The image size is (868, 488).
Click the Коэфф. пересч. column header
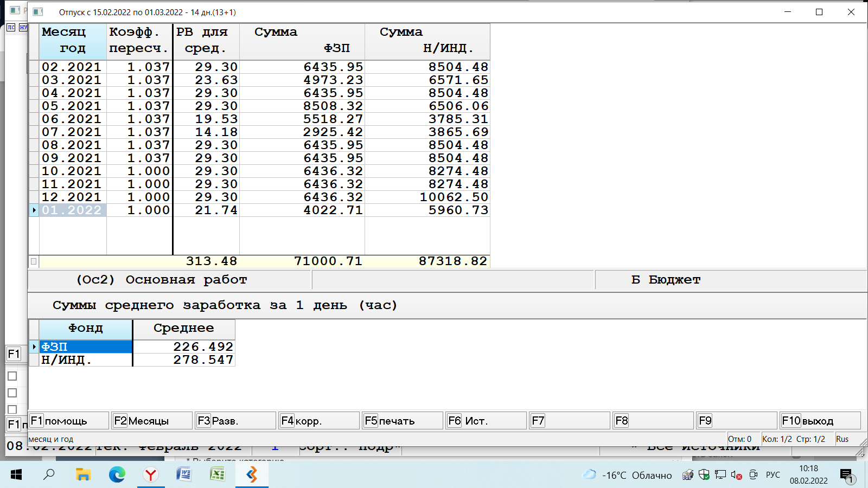139,41
